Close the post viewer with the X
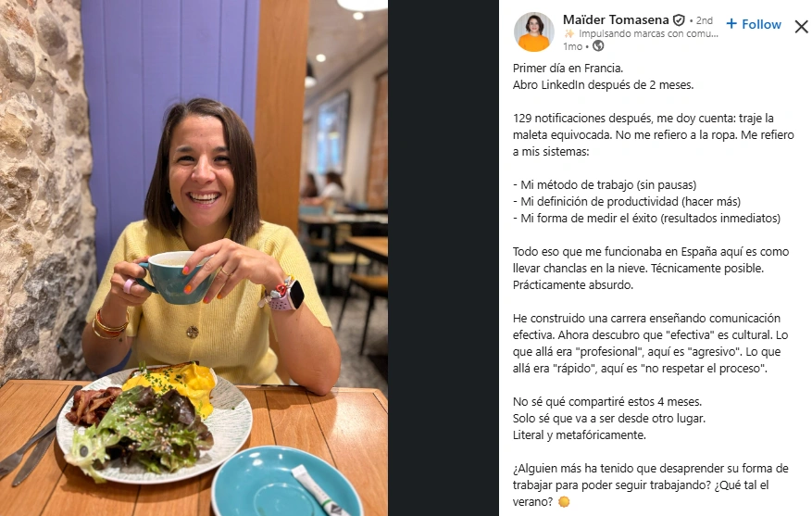 (x=801, y=27)
